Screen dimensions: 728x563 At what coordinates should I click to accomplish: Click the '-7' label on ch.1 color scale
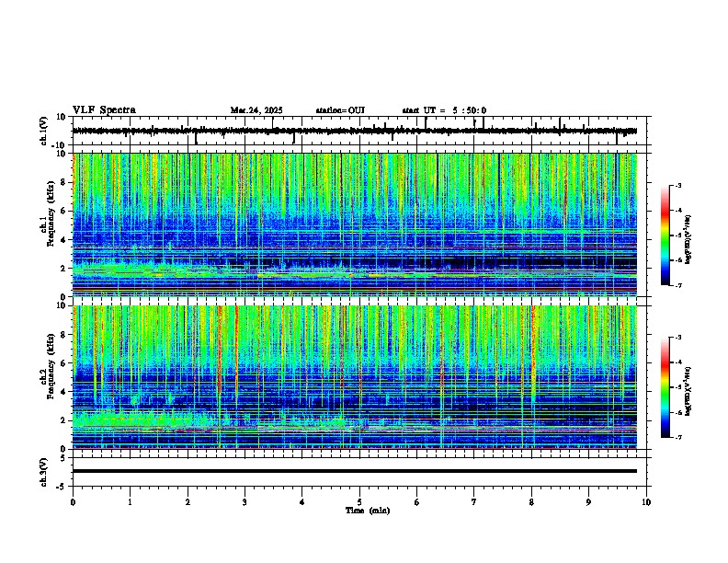tap(677, 285)
